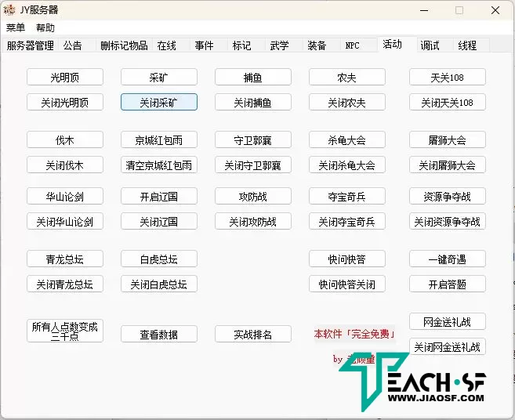The width and height of the screenshot is (515, 420).
Task: Start the 网金送礼战 event
Action: [448, 322]
